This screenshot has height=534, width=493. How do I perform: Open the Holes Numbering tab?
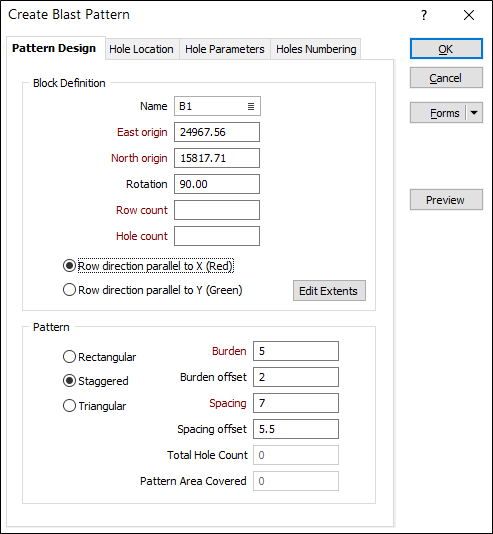316,49
